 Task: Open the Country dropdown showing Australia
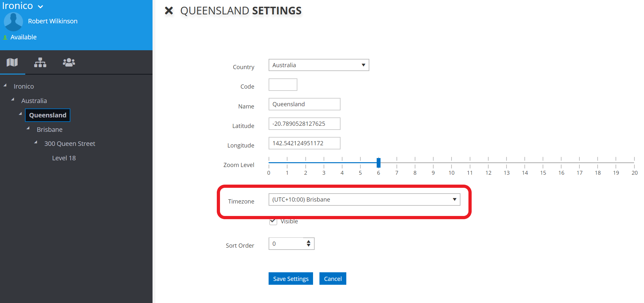tap(319, 65)
